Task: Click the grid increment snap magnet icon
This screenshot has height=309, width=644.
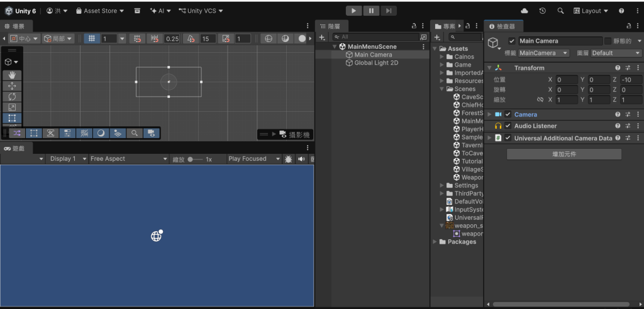Action: coord(155,38)
